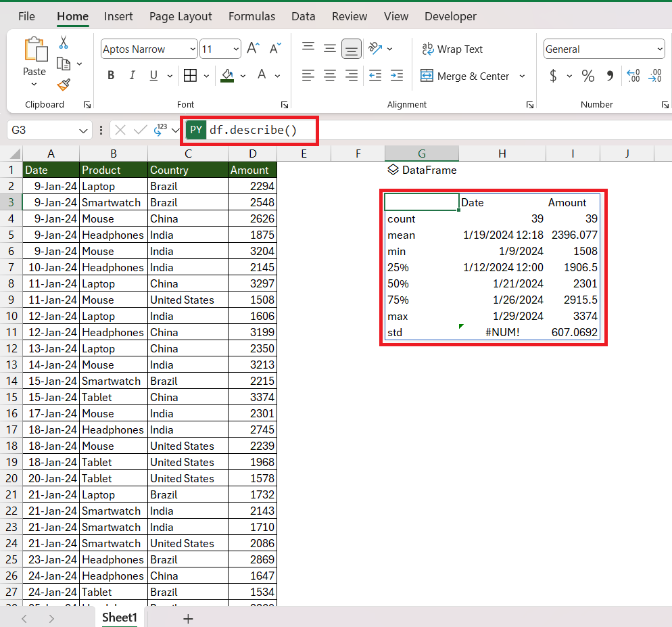Screen dimensions: 672x627
Task: Apply Accounting dollar number format
Action: (553, 76)
